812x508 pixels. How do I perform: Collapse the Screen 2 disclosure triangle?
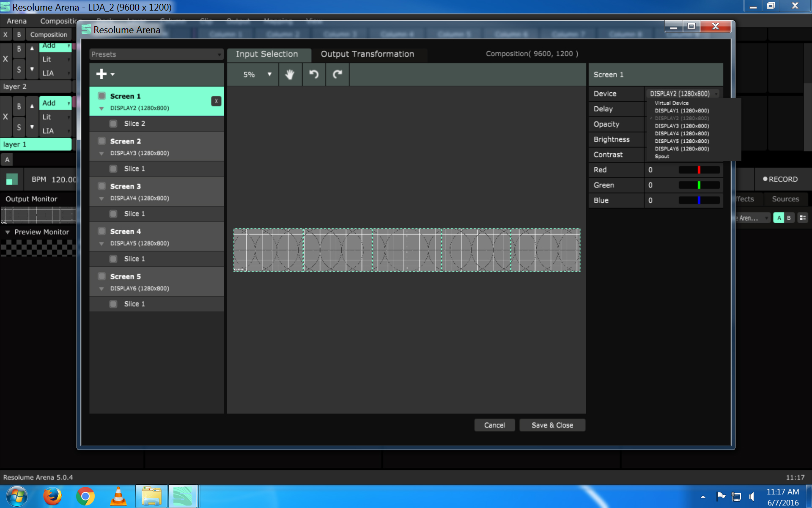point(101,154)
